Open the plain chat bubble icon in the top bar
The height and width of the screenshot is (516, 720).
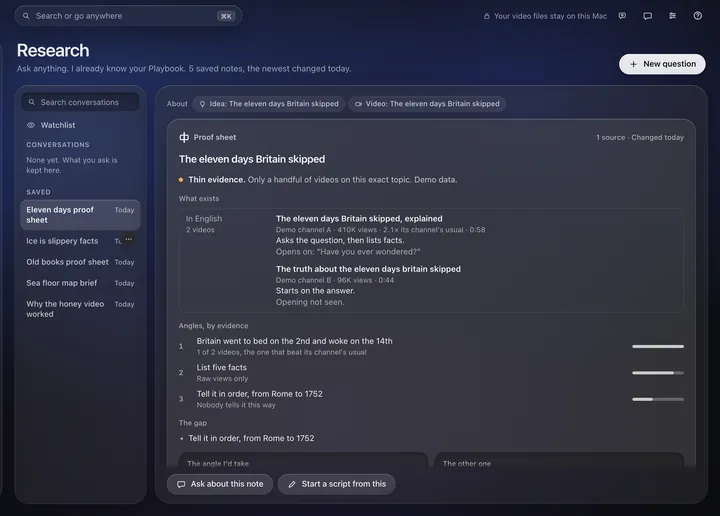(x=647, y=16)
